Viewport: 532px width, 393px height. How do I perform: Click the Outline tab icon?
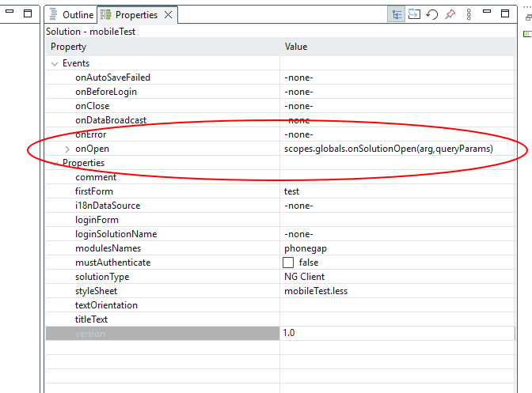[54, 15]
